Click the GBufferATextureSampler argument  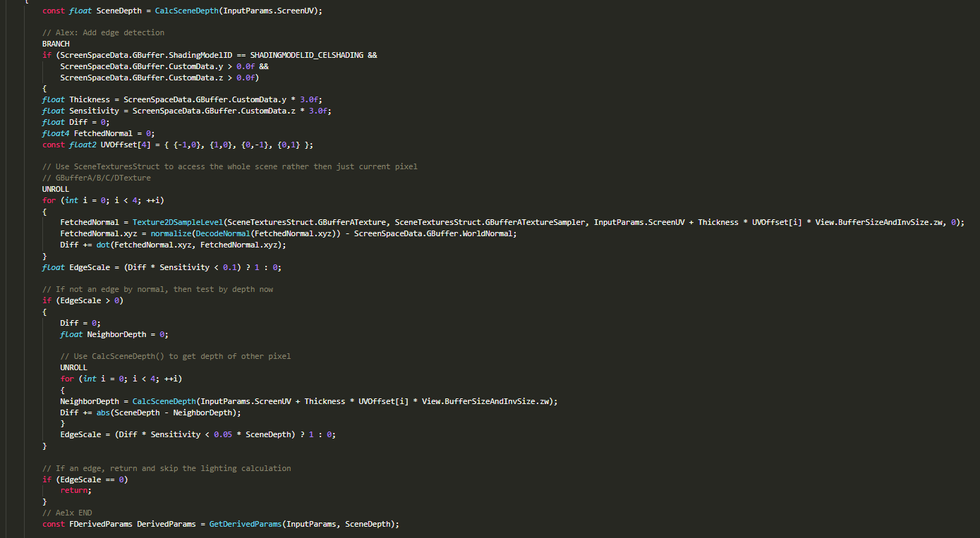point(492,222)
